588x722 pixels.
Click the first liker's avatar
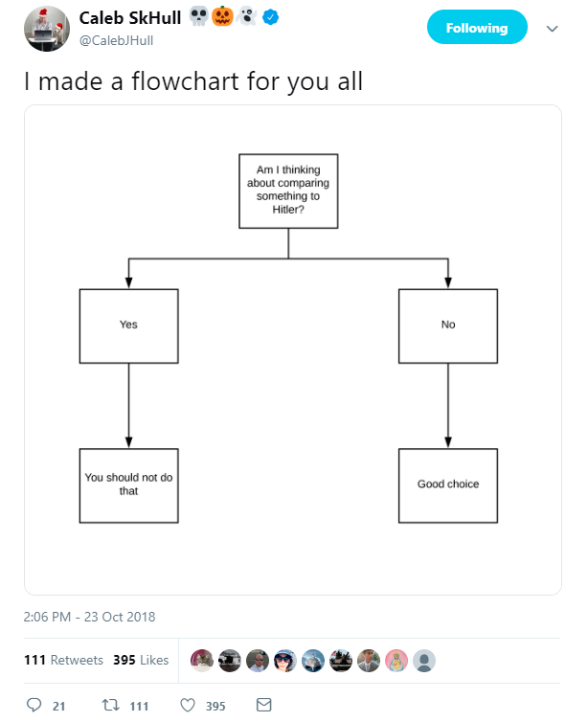tap(202, 661)
